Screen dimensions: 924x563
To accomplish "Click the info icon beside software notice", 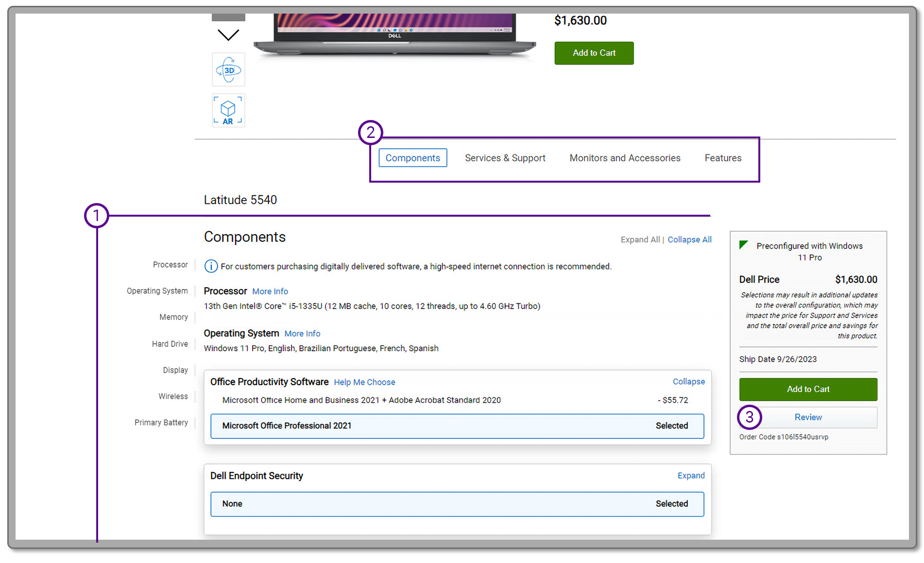I will (211, 266).
